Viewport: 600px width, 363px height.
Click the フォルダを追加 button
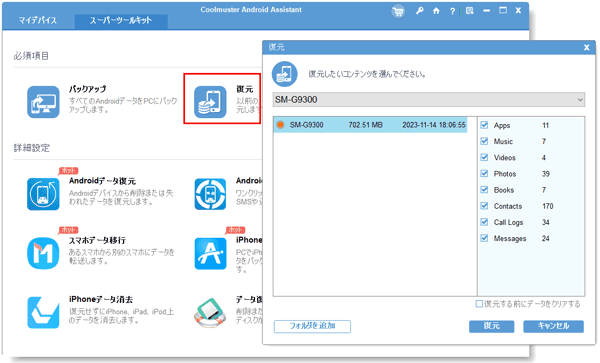(312, 326)
